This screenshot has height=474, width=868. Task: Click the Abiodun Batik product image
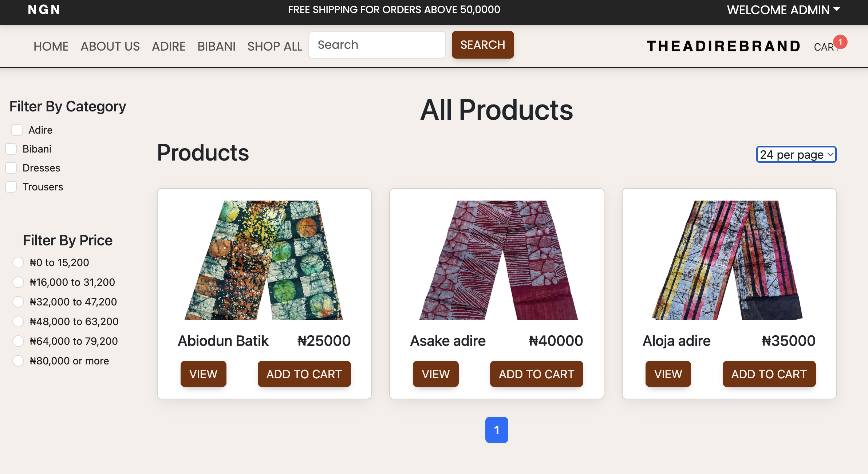point(264,260)
